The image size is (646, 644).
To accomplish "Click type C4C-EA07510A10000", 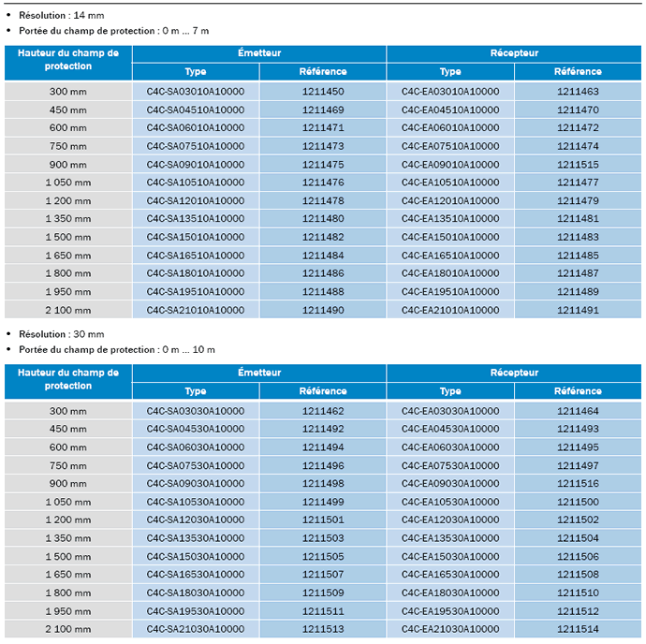I will click(450, 146).
